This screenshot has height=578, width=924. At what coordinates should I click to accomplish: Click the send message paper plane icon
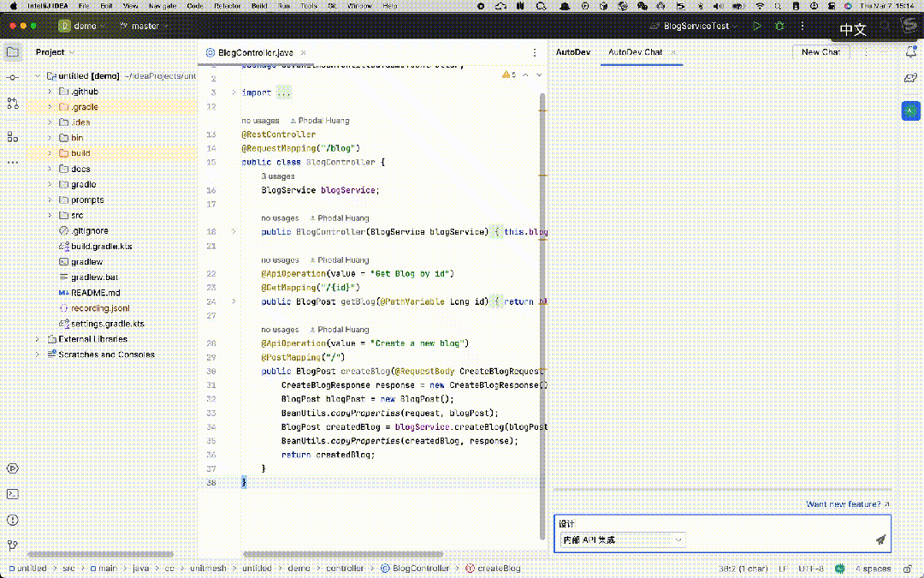880,539
